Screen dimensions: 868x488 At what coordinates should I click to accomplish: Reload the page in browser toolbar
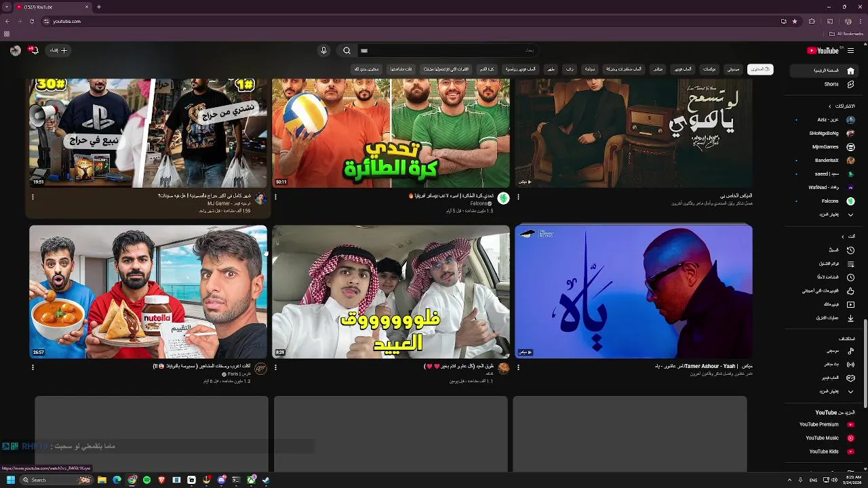point(31,21)
